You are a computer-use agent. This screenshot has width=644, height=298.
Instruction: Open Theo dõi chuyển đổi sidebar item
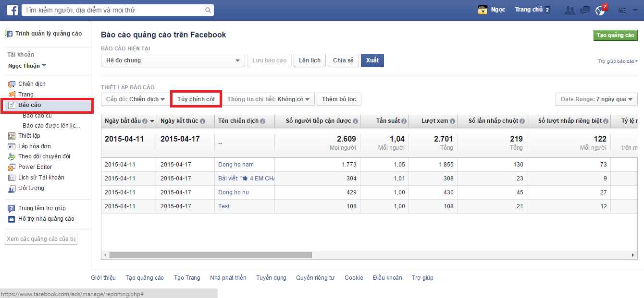point(44,156)
